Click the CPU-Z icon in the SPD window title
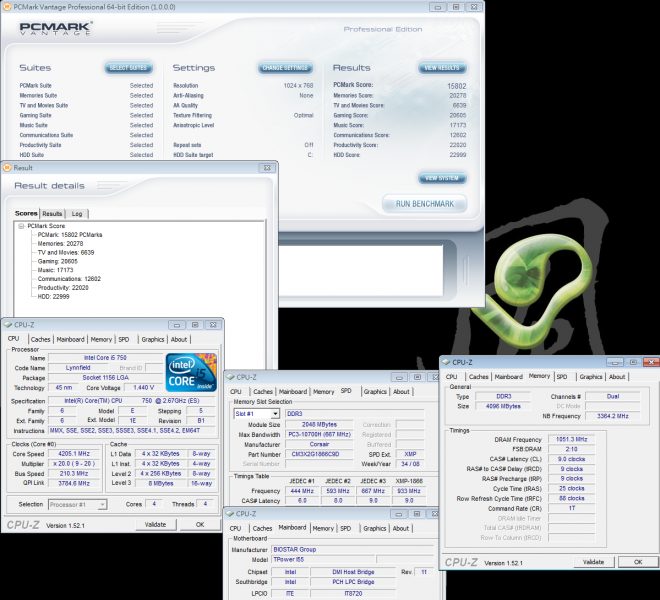Screen dimensions: 660x600 (230, 377)
